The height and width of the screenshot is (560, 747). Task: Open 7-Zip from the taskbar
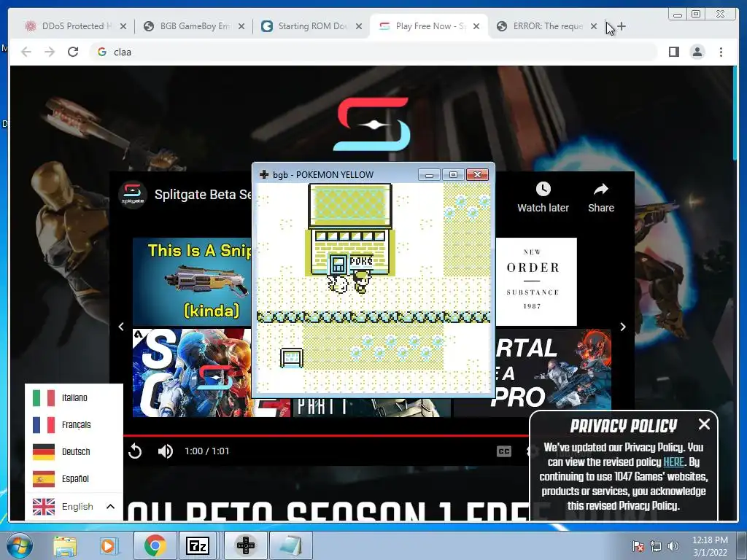[198, 545]
